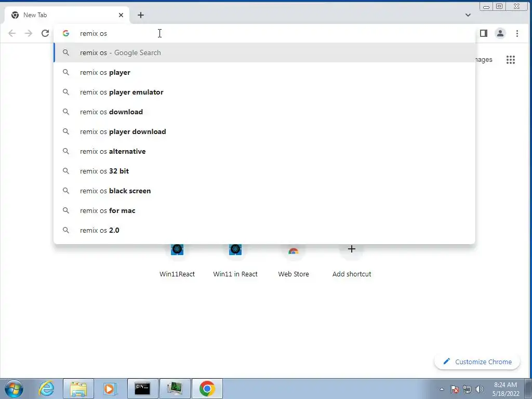Open Chrome's three-dot menu
Screen dimensions: 532x399
click(517, 33)
